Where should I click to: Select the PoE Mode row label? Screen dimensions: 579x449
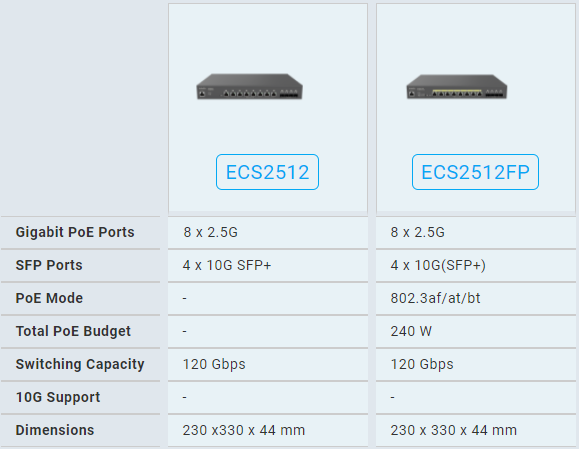click(x=49, y=298)
